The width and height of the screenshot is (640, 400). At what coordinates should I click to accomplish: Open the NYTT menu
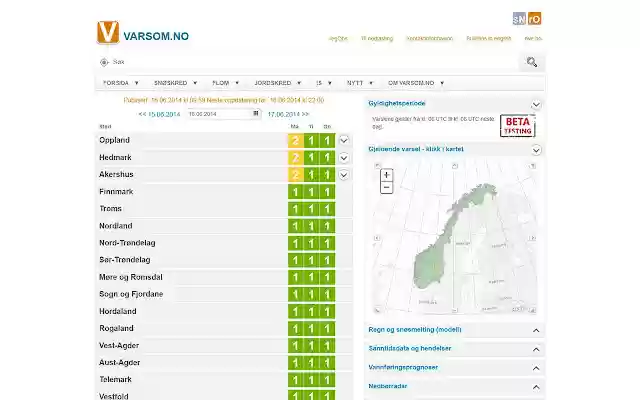coord(360,83)
